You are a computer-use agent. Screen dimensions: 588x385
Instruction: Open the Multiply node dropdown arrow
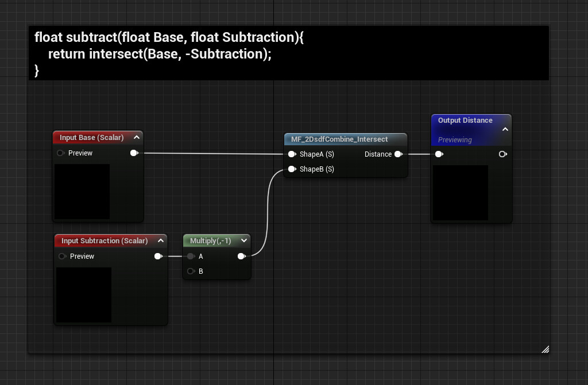[x=245, y=240]
